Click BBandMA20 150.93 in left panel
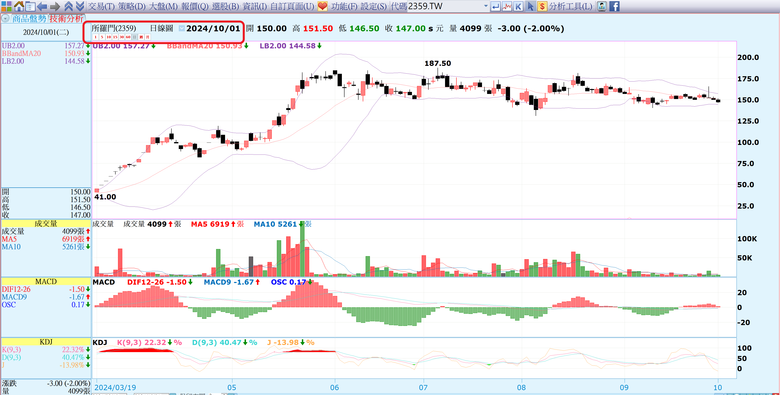The width and height of the screenshot is (780, 395). [x=46, y=53]
